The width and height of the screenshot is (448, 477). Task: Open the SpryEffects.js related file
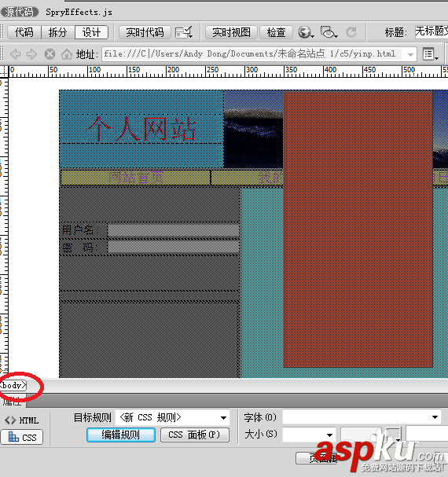click(79, 12)
